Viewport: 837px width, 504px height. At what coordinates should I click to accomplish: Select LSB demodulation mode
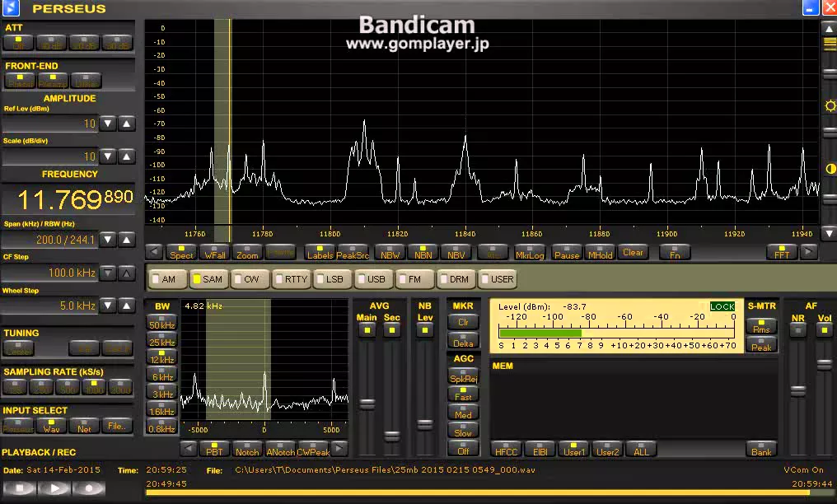(333, 279)
